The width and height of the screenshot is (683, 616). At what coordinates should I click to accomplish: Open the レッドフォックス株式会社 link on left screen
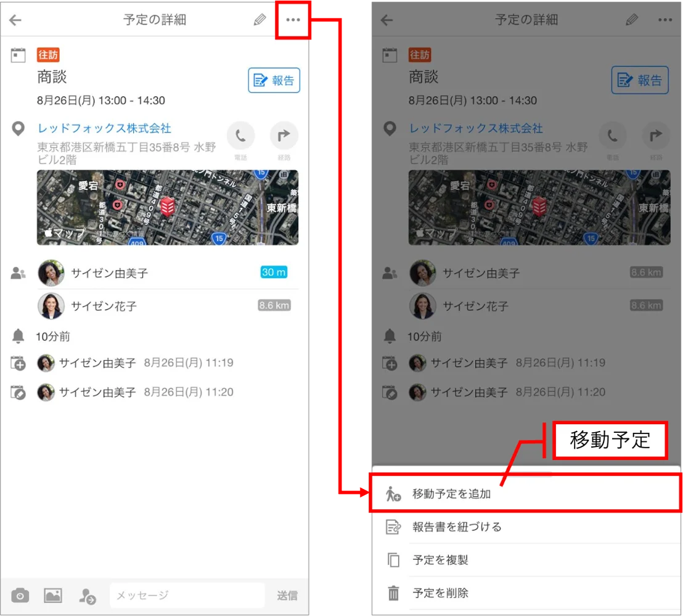(104, 128)
